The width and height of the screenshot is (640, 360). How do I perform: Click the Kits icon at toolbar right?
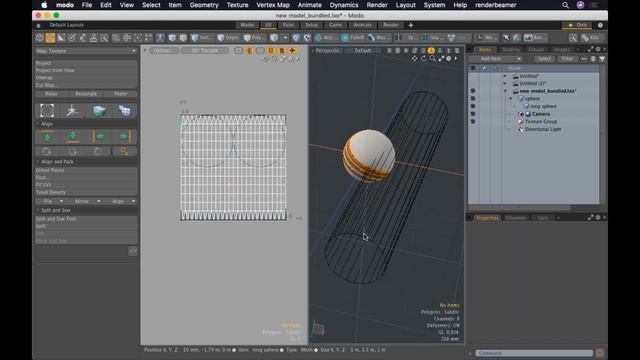590,38
